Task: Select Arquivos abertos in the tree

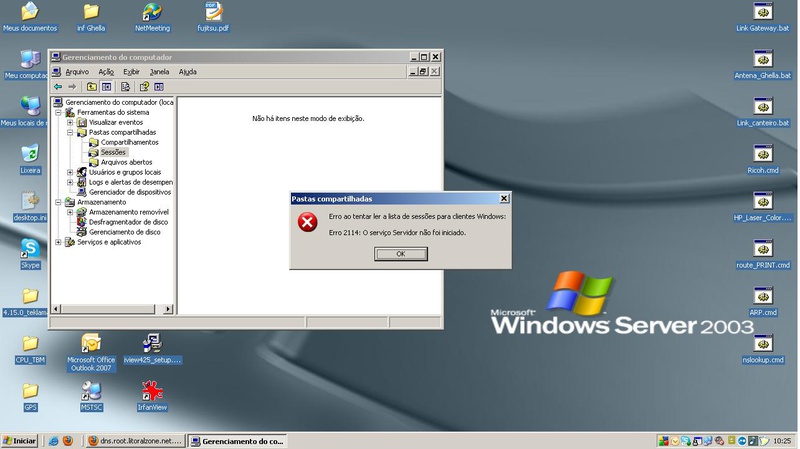Action: (x=126, y=162)
